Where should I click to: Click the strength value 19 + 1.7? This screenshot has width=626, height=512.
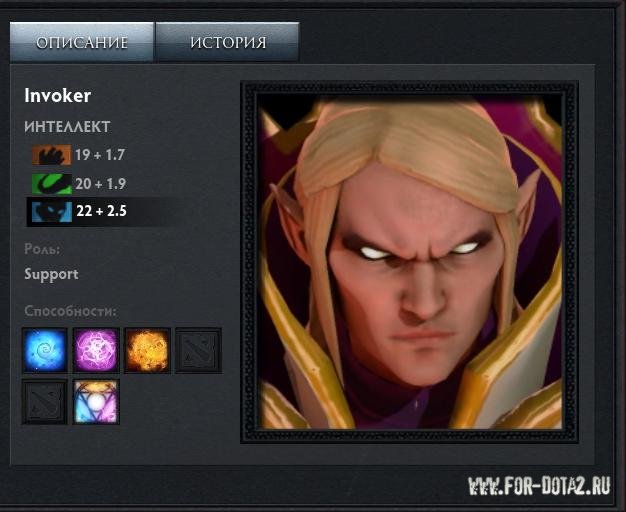click(x=100, y=155)
